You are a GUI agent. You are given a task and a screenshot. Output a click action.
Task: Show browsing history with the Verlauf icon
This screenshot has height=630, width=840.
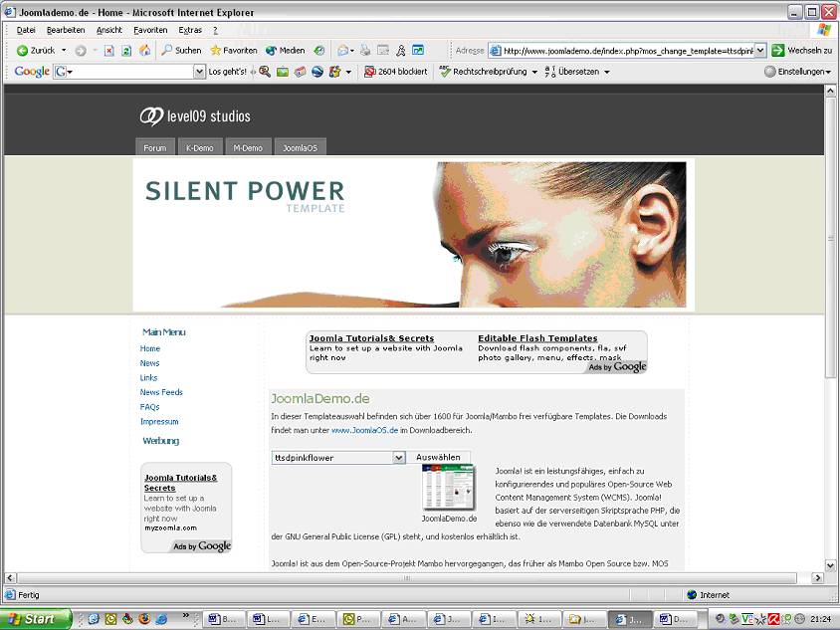pyautogui.click(x=319, y=51)
